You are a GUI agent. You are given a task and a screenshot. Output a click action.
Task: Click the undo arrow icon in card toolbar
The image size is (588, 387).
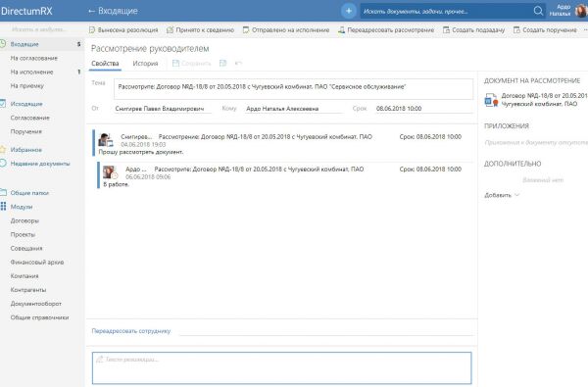[x=238, y=63]
